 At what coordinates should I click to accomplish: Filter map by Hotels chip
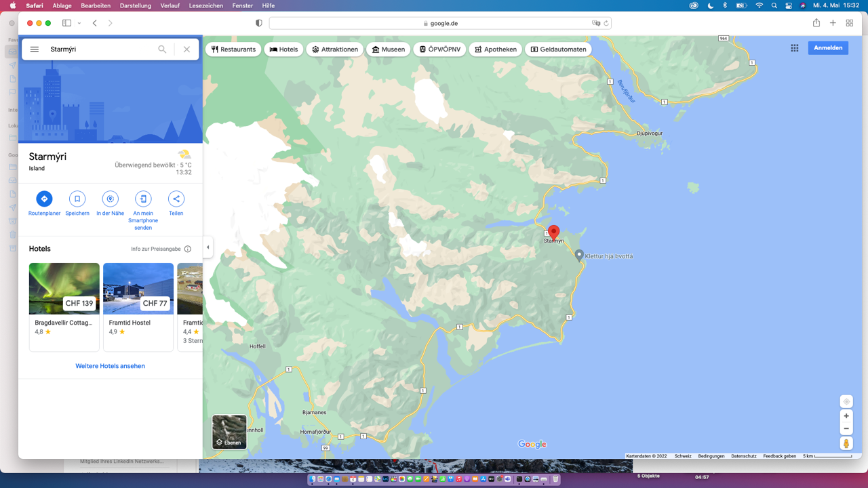[283, 49]
